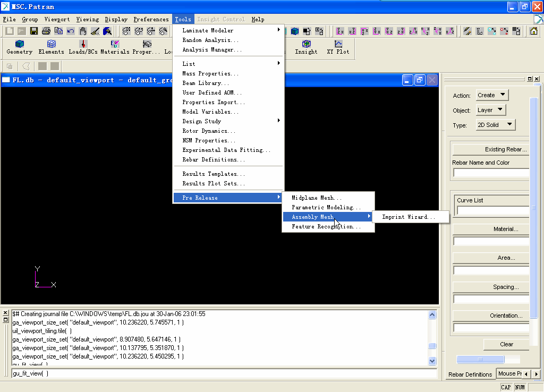Image resolution: width=544 pixels, height=392 pixels.
Task: Expand the Laminate Modeler submenu
Action: [x=228, y=30]
